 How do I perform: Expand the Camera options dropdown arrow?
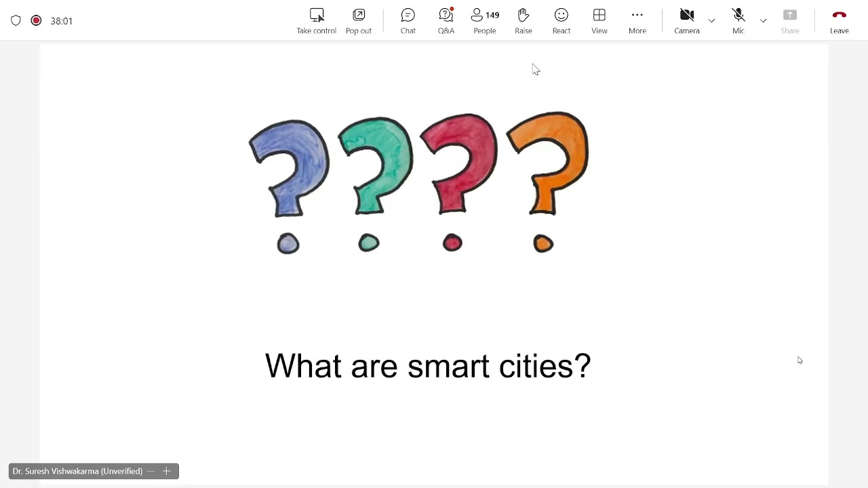[711, 21]
